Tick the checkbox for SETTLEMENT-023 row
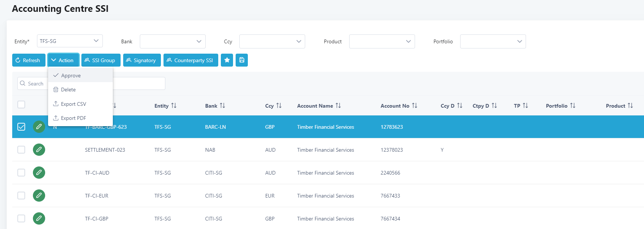This screenshot has width=644, height=229. (x=21, y=150)
